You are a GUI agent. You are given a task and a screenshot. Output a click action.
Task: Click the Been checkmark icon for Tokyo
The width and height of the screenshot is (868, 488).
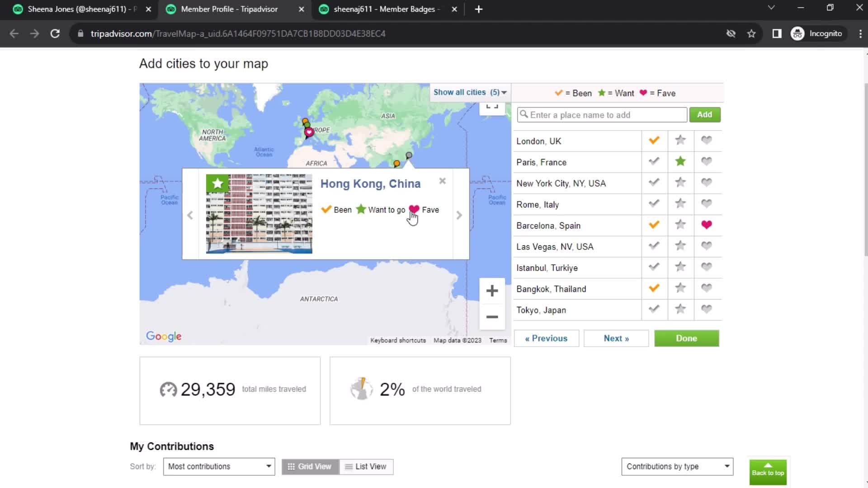pyautogui.click(x=654, y=309)
